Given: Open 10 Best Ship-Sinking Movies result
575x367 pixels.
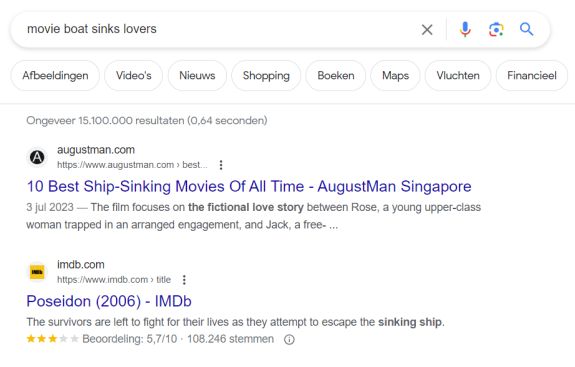Looking at the screenshot, I should click(249, 186).
